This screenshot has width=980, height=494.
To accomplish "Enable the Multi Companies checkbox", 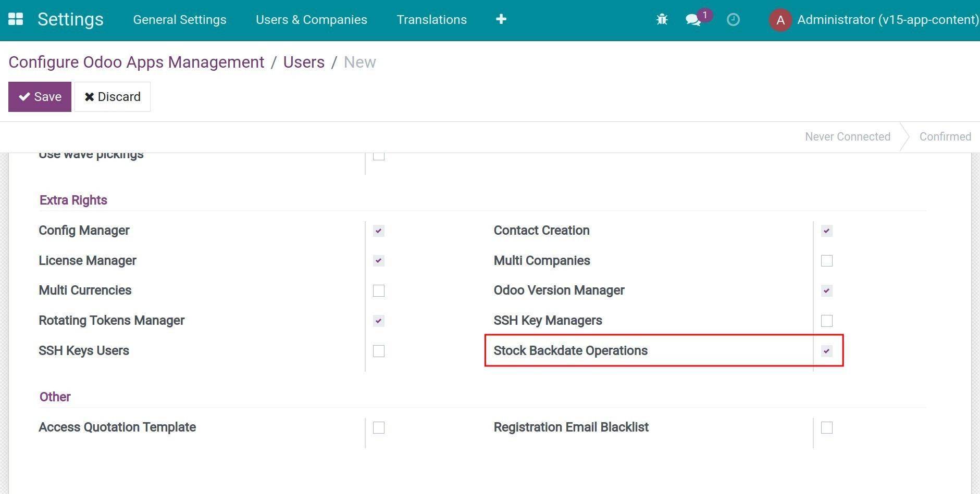I will click(x=827, y=261).
